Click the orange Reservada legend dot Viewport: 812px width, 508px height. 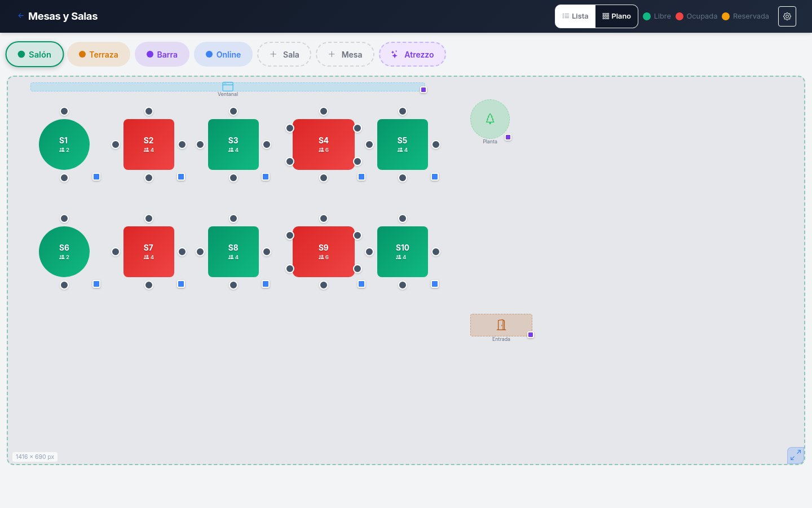(726, 16)
